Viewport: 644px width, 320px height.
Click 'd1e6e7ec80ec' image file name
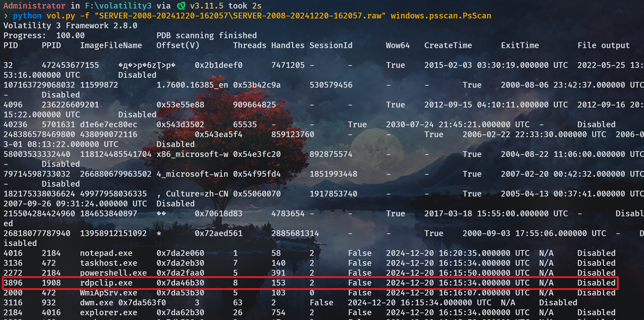109,125
